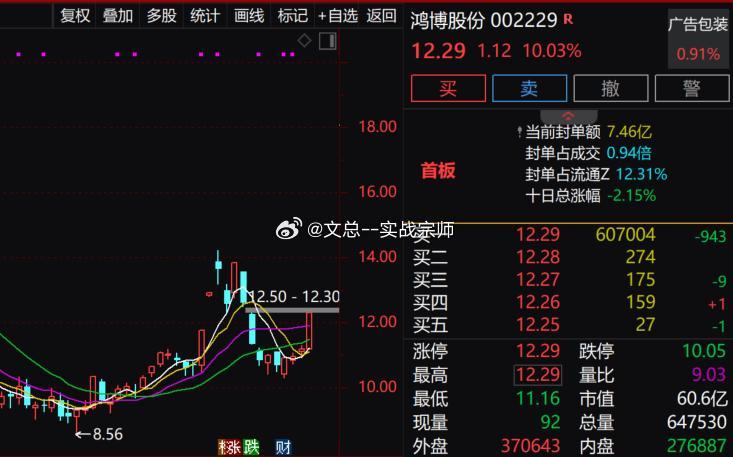Click the blue 财 financial icon

(x=282, y=447)
